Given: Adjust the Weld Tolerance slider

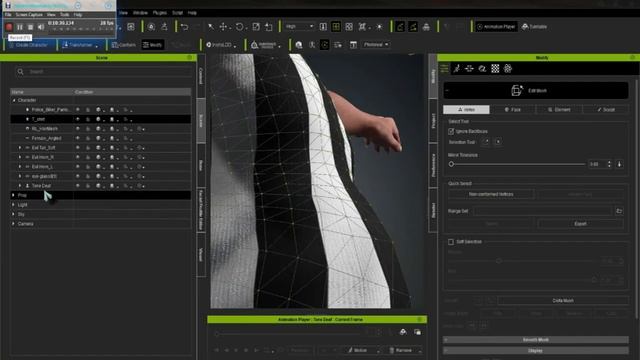Looking at the screenshot, I should 518,164.
